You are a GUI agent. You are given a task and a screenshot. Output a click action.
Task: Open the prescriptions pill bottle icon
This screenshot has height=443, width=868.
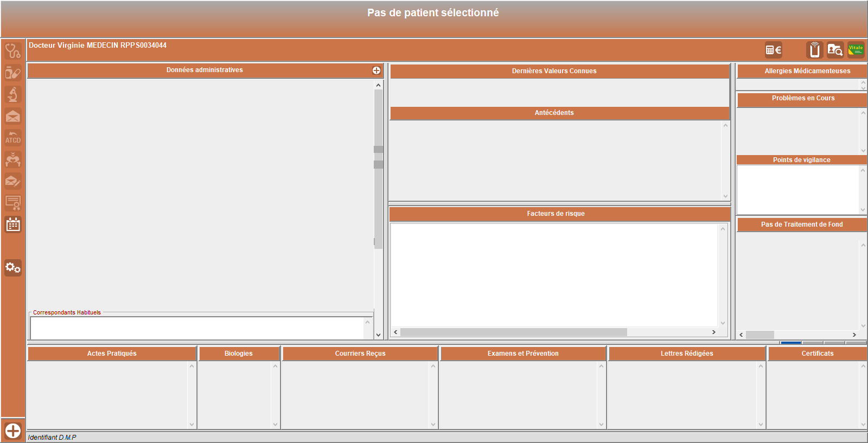click(13, 73)
